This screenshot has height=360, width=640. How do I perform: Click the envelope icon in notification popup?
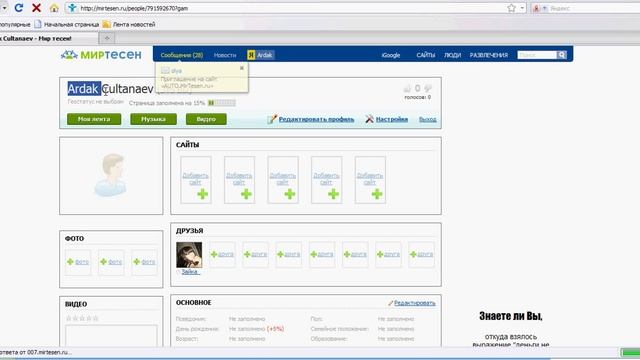tap(165, 71)
